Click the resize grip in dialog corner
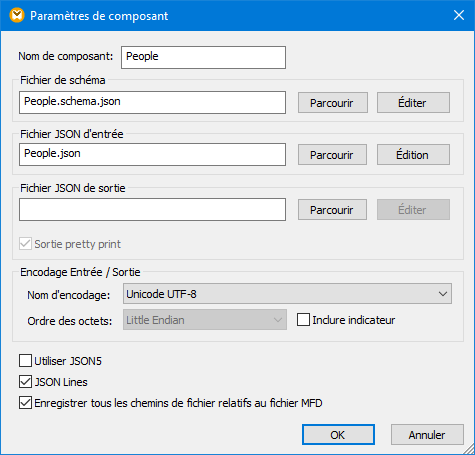This screenshot has height=455, width=475. pos(469,449)
